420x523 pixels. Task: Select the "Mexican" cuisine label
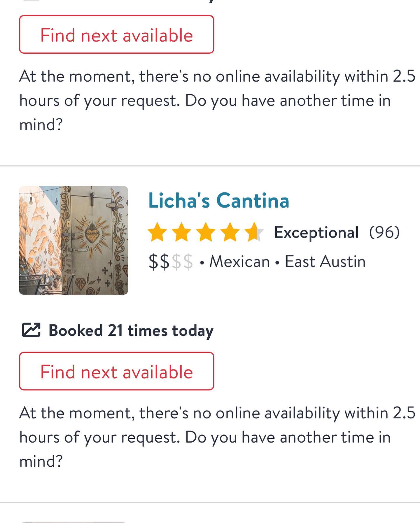[239, 261]
